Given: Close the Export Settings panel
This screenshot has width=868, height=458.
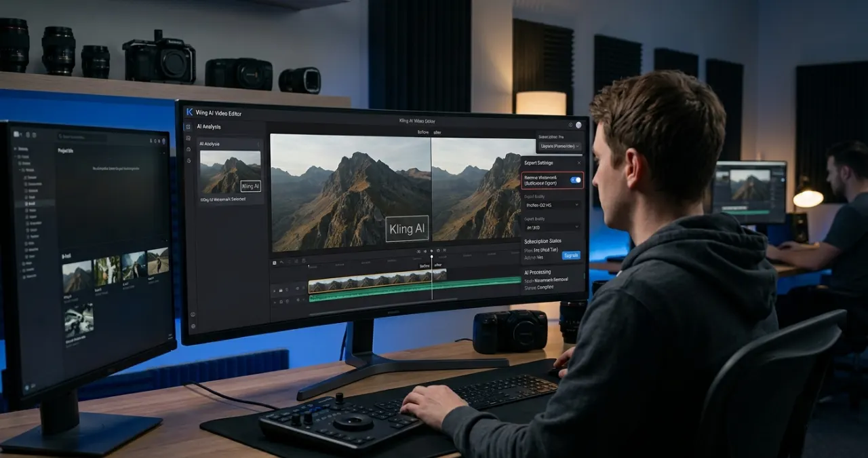Looking at the screenshot, I should 578,163.
